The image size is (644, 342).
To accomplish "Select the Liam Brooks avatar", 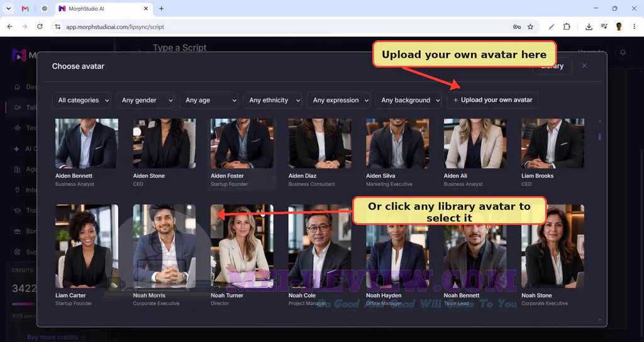I will [x=553, y=143].
